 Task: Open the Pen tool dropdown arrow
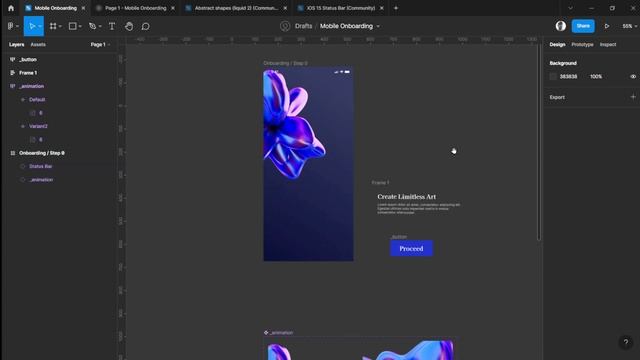100,27
